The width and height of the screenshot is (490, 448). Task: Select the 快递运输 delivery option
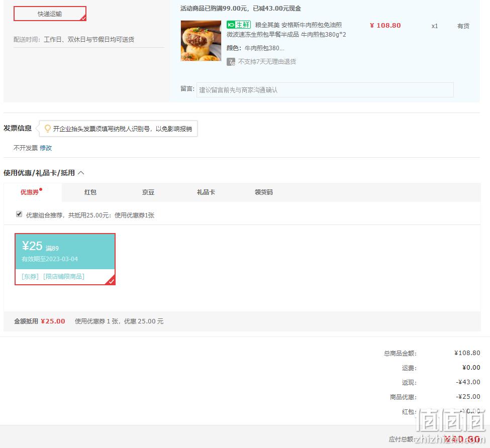50,14
